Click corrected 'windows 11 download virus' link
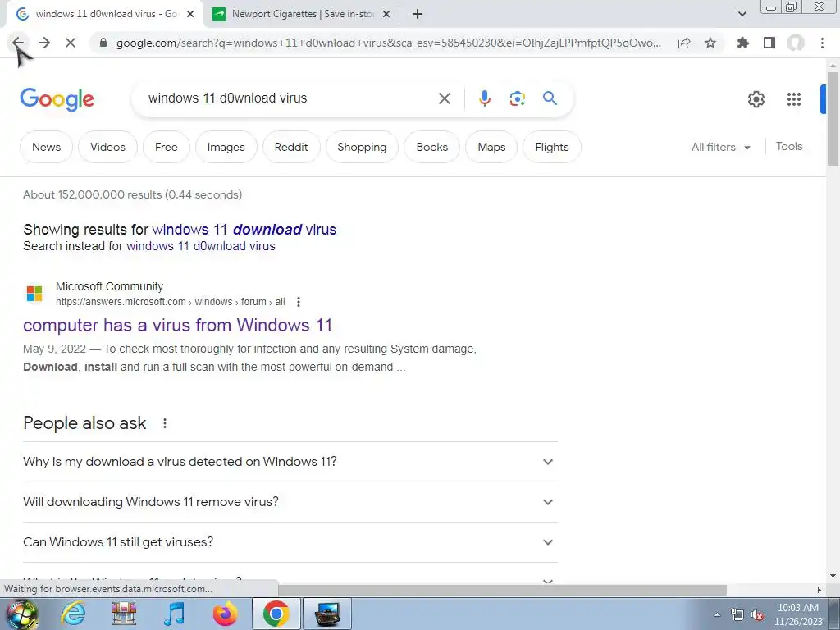The width and height of the screenshot is (840, 630). [244, 230]
